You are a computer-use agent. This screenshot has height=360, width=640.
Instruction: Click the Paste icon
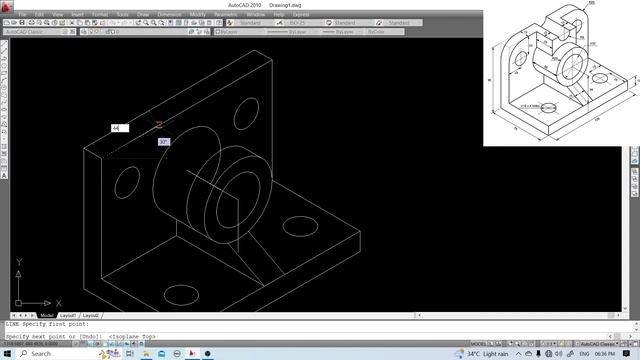[87, 23]
